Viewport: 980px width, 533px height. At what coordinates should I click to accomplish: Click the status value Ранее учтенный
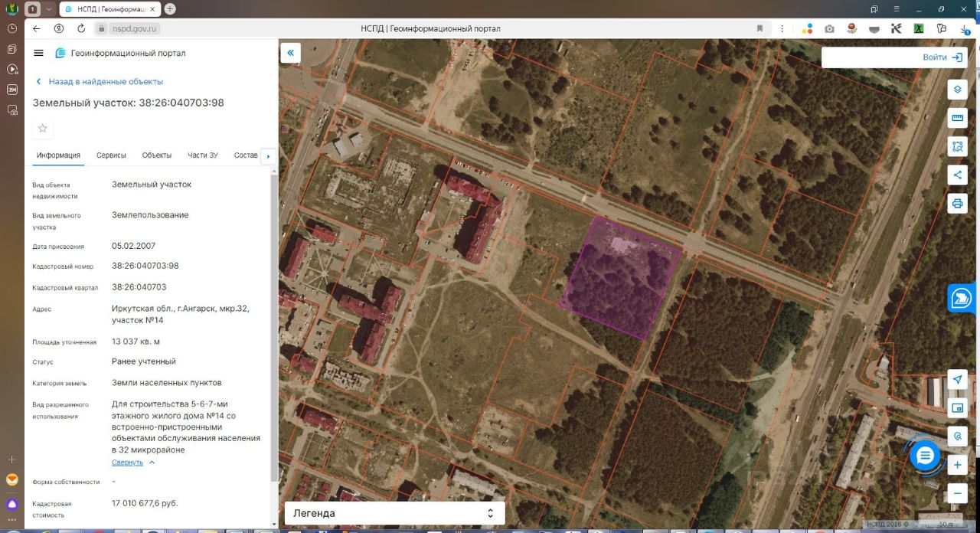click(144, 361)
